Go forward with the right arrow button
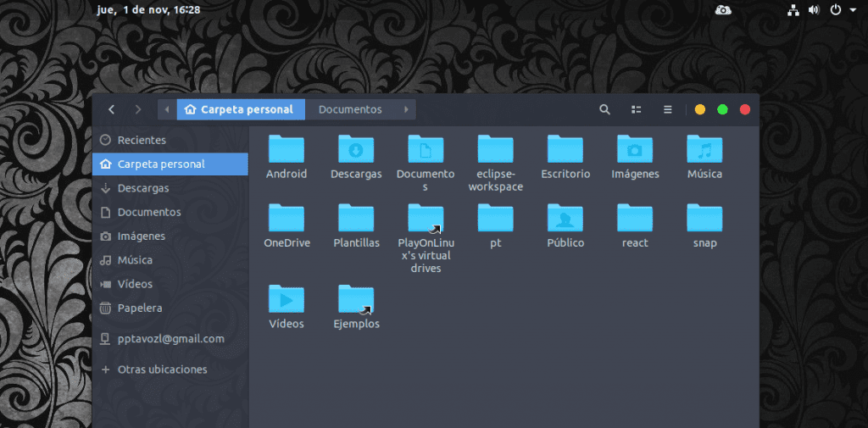Screen dimensions: 868x428 point(138,109)
